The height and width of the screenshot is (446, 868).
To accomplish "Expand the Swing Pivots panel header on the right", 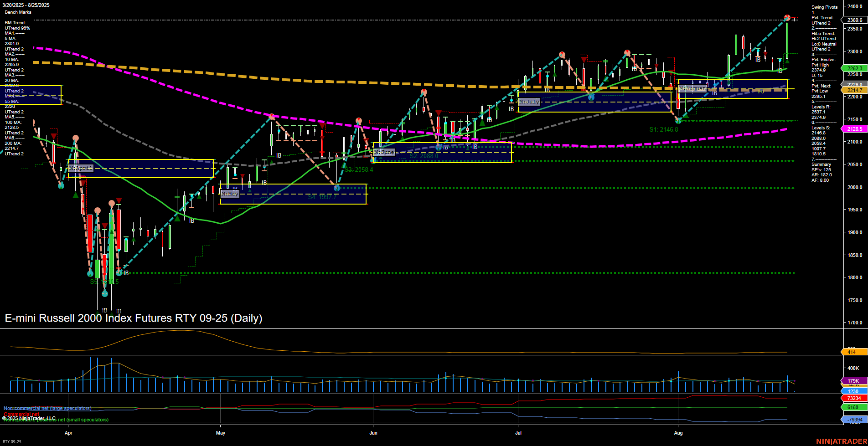I will (x=824, y=7).
